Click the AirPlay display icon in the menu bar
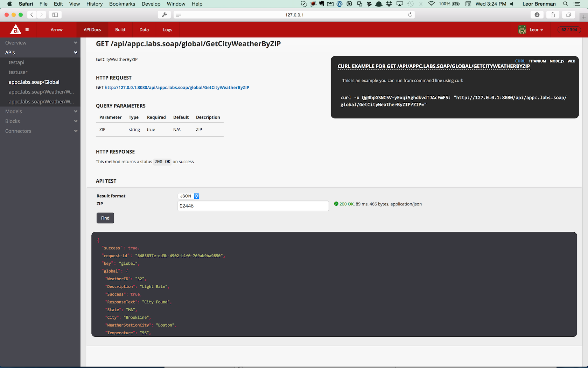Screen dimensions: 588x368 (x=399, y=4)
